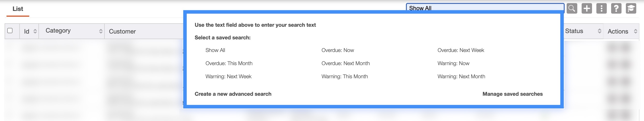The width and height of the screenshot is (644, 121).
Task: Sort the Actions column arrows
Action: 635,31
